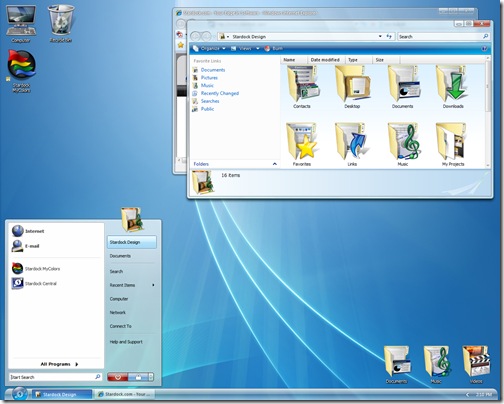The height and width of the screenshot is (404, 504).
Task: Click the Burn toolbar button
Action: pos(274,49)
